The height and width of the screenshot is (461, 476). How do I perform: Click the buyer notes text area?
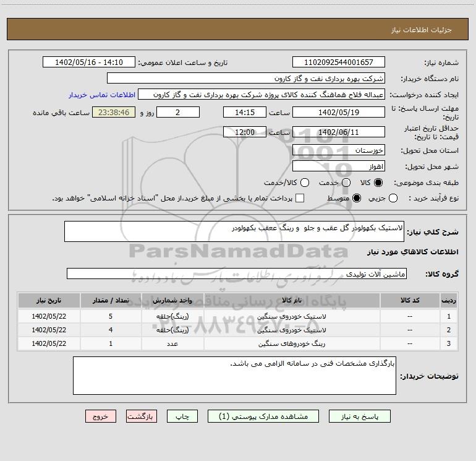click(x=234, y=376)
